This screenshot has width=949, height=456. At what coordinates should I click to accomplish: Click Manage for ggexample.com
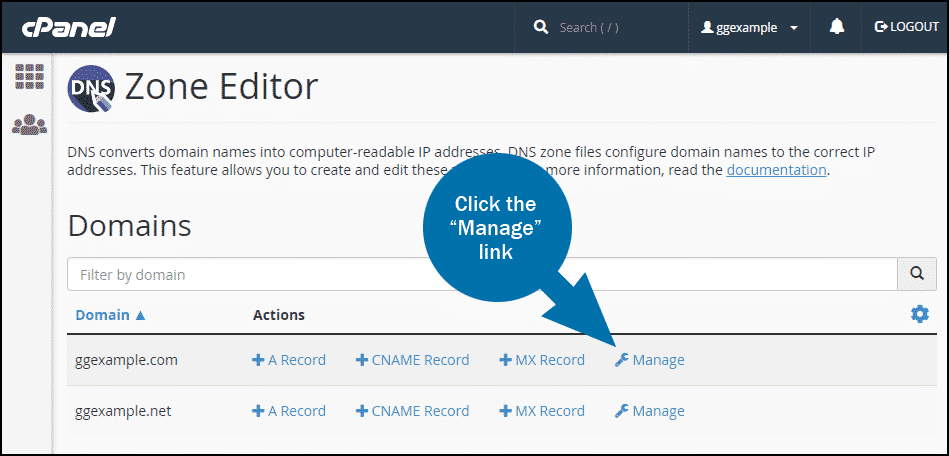pyautogui.click(x=649, y=360)
